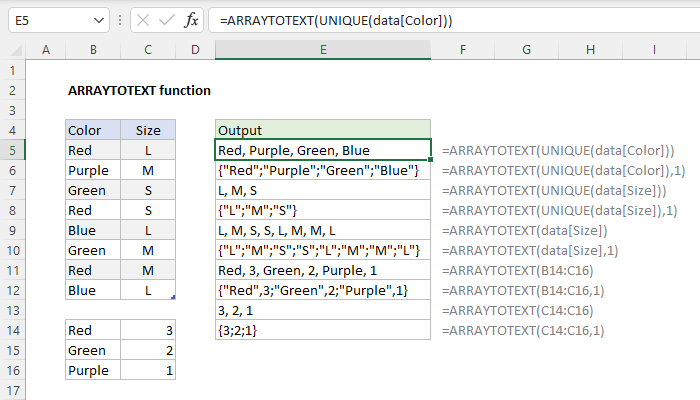Select row 5 header
The width and height of the screenshot is (700, 400).
click(12, 150)
